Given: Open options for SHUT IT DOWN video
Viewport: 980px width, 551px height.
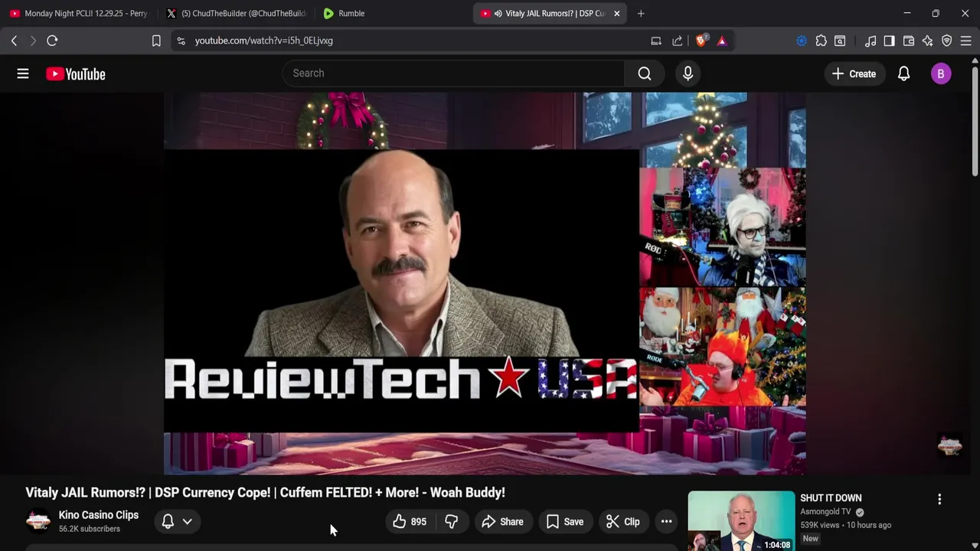Looking at the screenshot, I should pos(939,499).
